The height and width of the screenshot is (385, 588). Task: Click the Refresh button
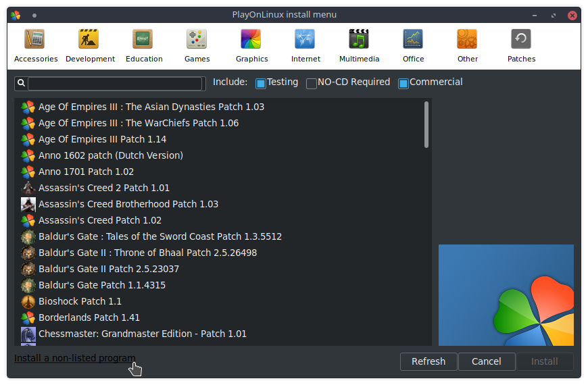[428, 361]
